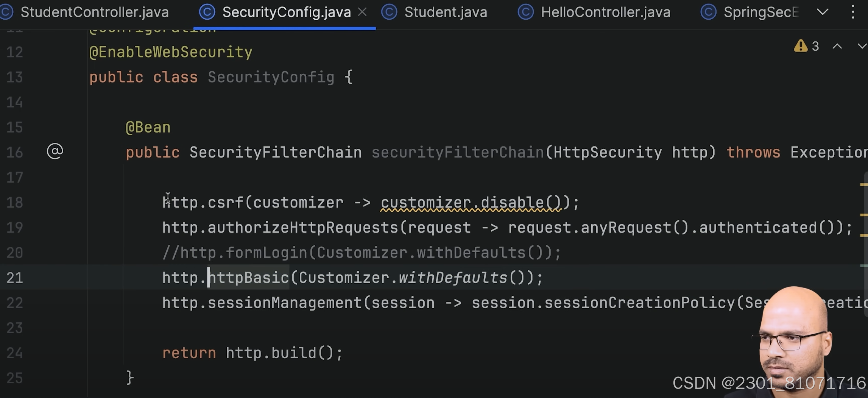868x398 pixels.
Task: Switch to the StudentController.java tab
Action: [x=95, y=12]
